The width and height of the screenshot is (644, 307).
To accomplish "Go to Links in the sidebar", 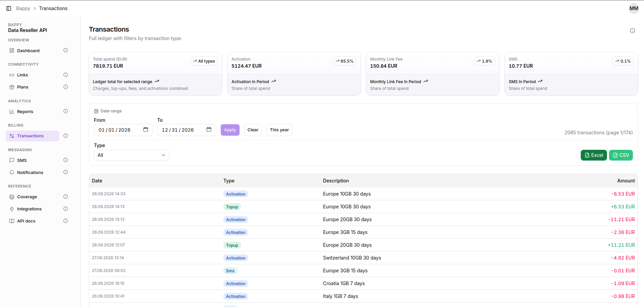I will [x=33, y=75].
